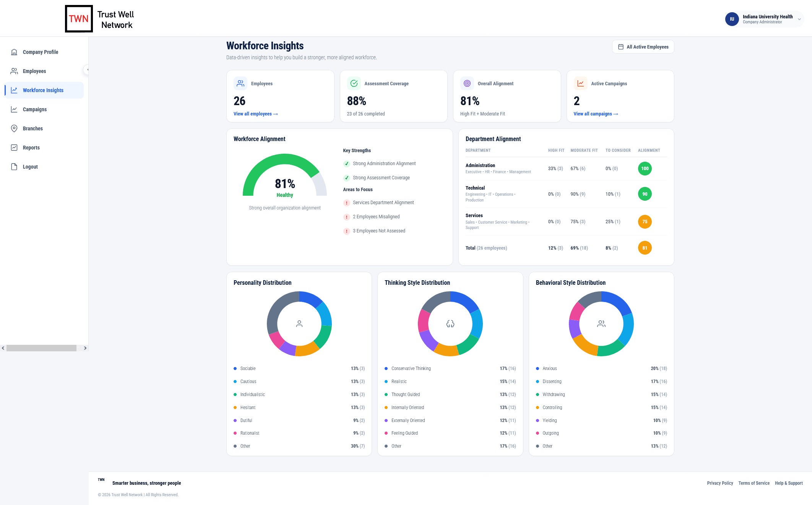Click the Logout icon in sidebar

(x=14, y=167)
